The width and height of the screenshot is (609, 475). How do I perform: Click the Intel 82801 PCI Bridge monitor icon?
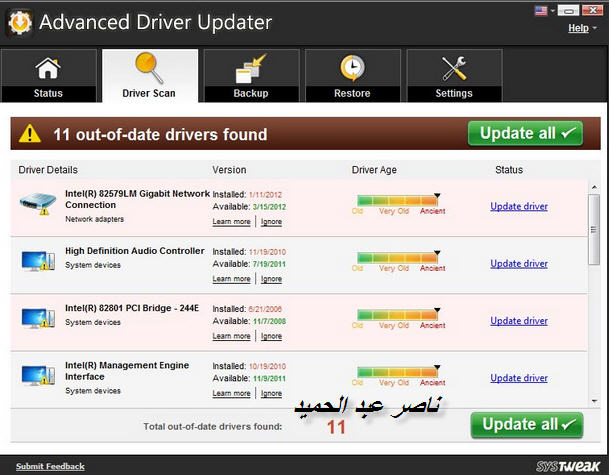38,318
